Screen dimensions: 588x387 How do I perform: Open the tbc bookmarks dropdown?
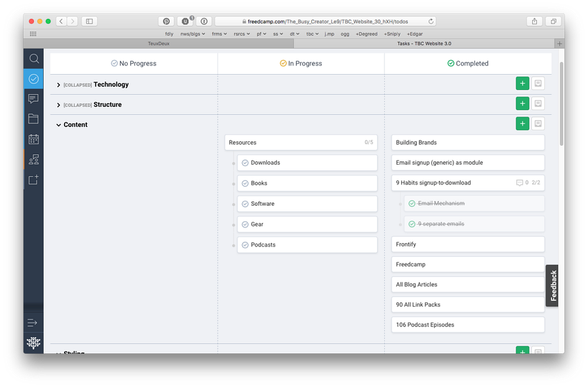pyautogui.click(x=312, y=34)
